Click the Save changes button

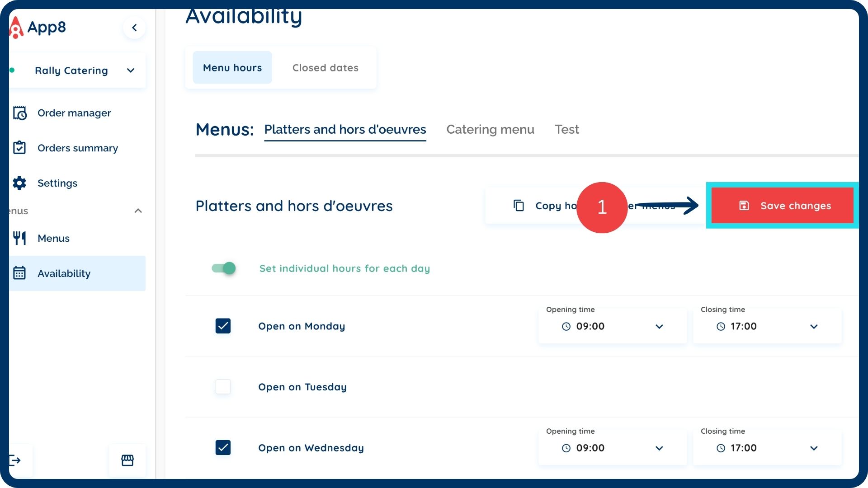(x=782, y=206)
